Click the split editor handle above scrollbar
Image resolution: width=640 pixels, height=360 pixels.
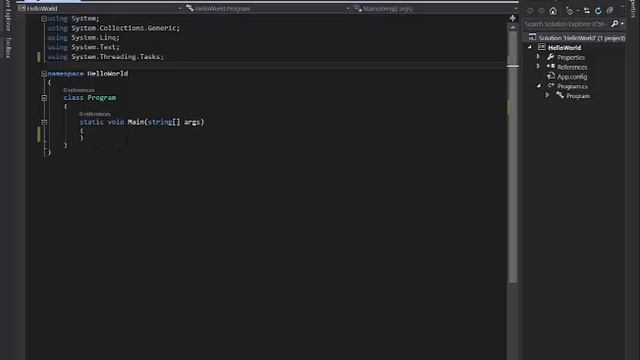[513, 18]
